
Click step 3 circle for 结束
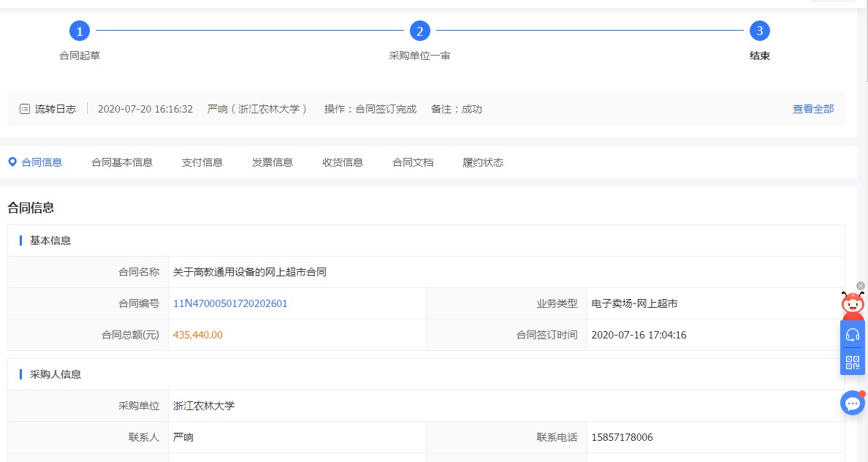tap(760, 31)
